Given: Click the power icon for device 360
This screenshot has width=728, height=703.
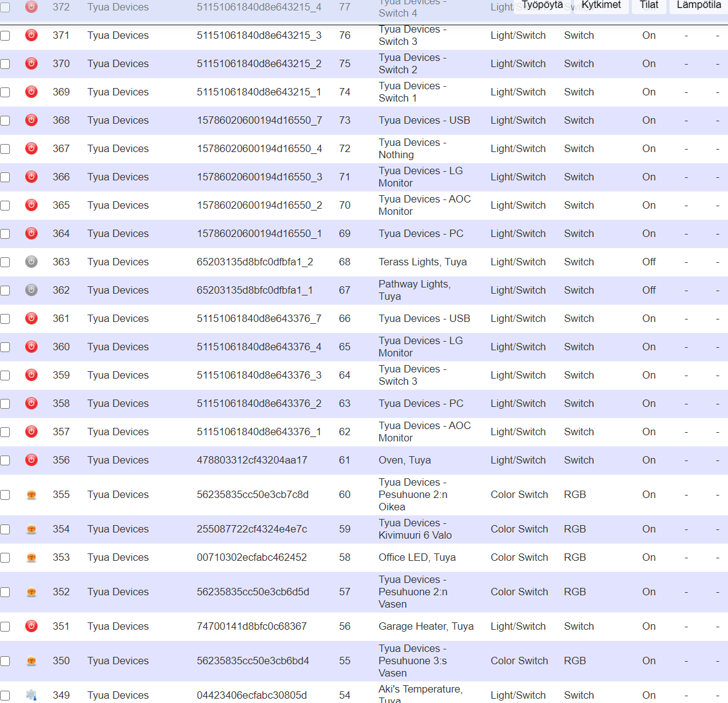Looking at the screenshot, I should point(31,347).
